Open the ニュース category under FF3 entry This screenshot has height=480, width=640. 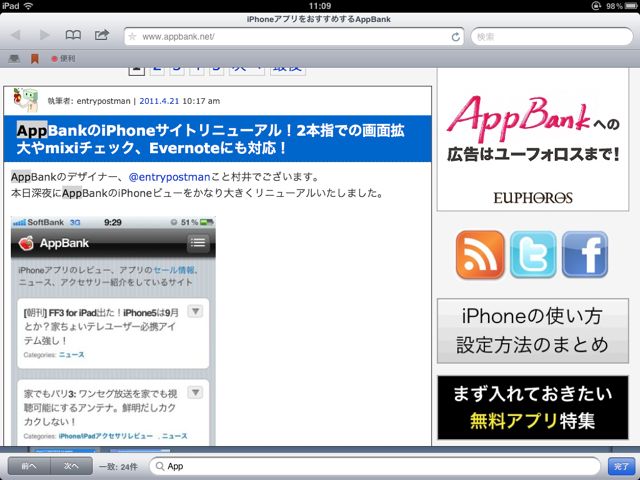coord(71,355)
